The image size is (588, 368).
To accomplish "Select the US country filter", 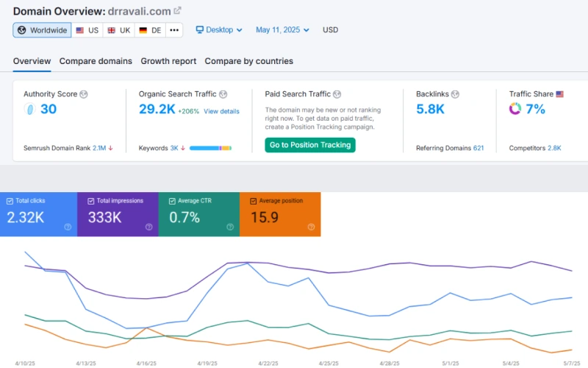I will pyautogui.click(x=87, y=30).
